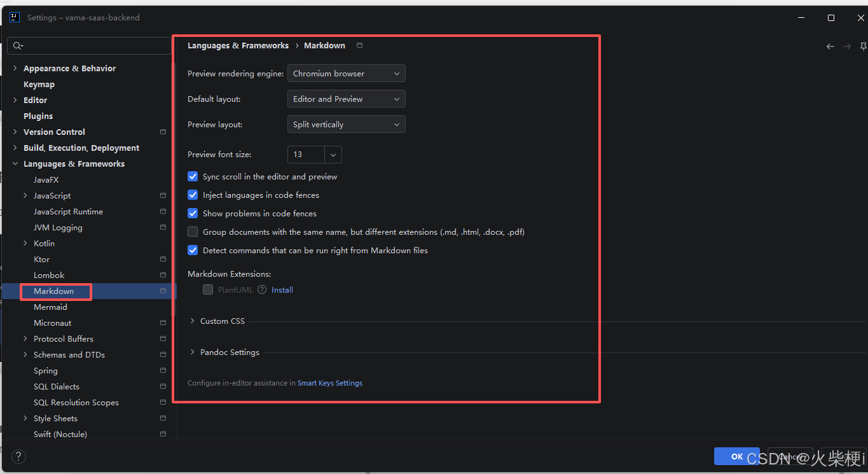Click the IntelliJ logo in title bar
The width and height of the screenshot is (868, 474).
15,18
